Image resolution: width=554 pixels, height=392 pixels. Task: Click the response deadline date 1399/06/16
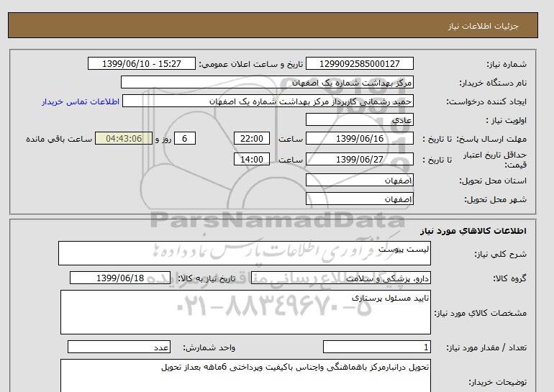pos(359,138)
